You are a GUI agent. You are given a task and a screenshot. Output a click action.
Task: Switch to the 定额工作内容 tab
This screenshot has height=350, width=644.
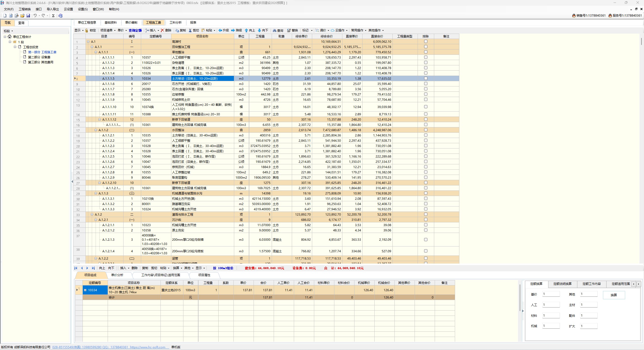pyautogui.click(x=591, y=284)
